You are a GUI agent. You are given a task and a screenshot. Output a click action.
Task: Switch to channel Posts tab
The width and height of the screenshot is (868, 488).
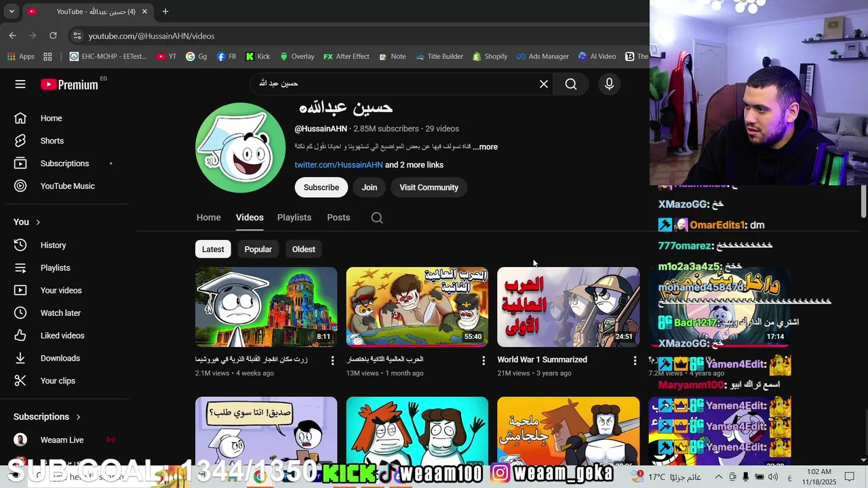click(338, 218)
